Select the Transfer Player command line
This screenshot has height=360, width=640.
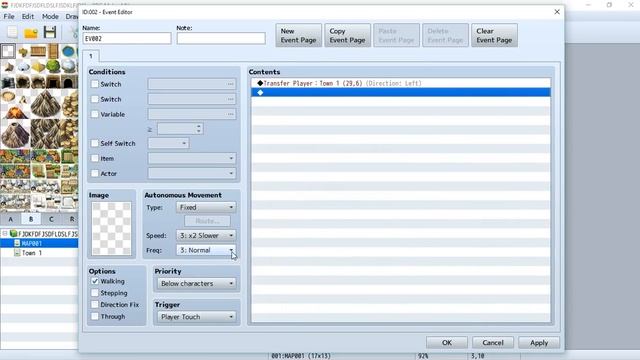coord(401,83)
